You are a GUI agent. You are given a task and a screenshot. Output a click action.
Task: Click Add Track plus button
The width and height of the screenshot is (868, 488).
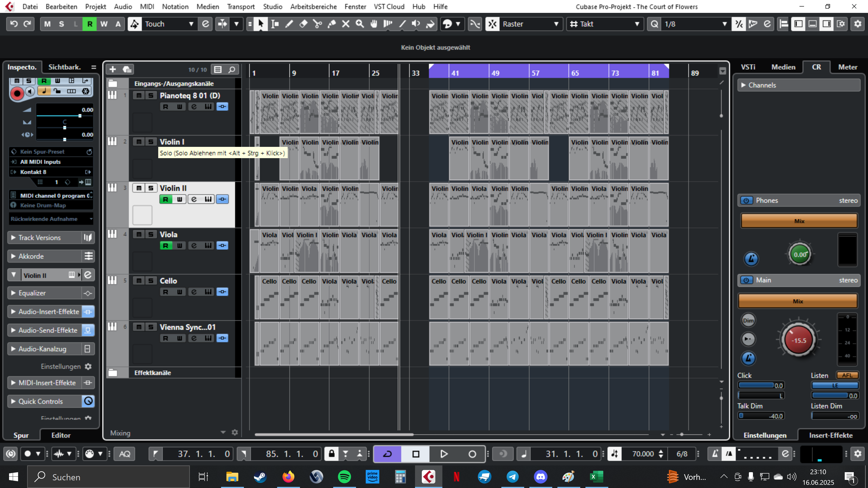113,69
